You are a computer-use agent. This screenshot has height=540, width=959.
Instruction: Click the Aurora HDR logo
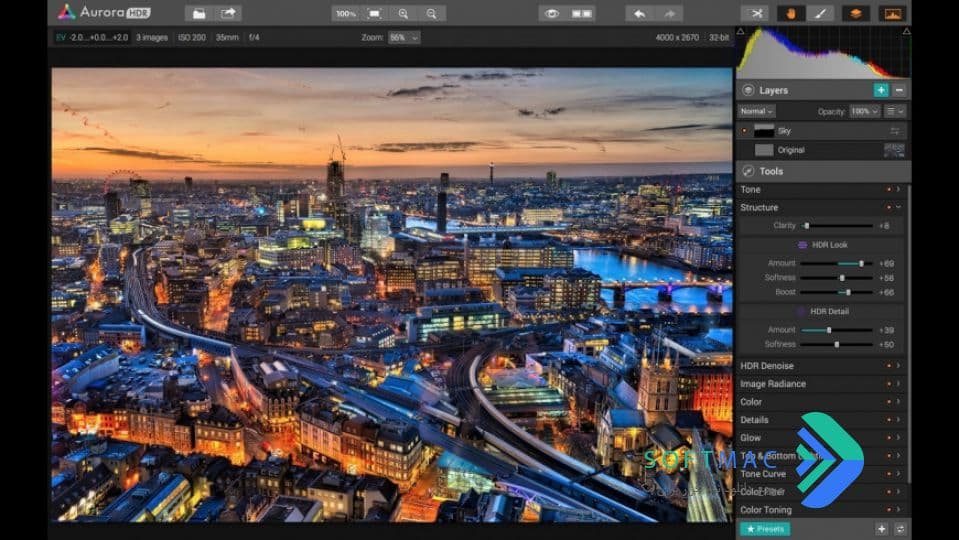click(104, 12)
